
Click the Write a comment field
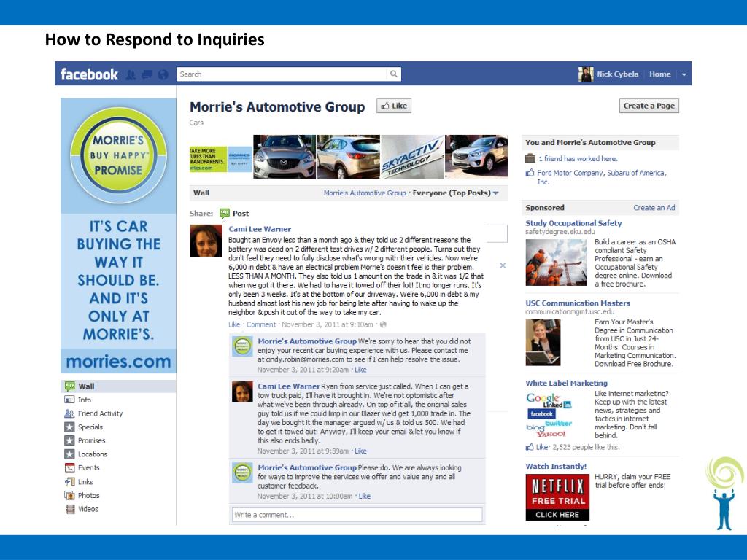coord(357,515)
